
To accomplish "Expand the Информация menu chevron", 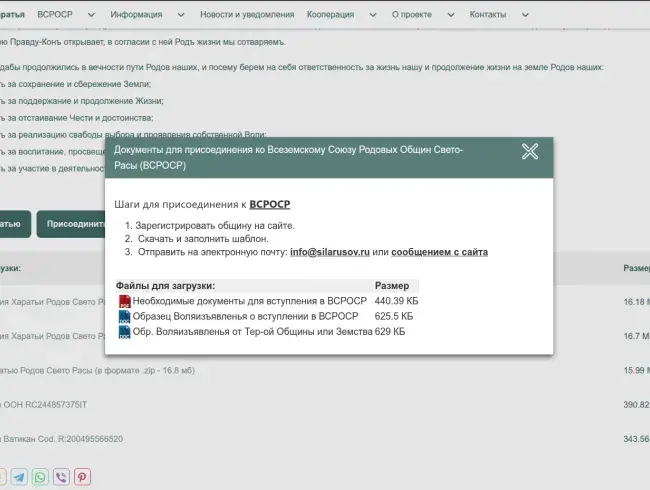I will 181,15.
